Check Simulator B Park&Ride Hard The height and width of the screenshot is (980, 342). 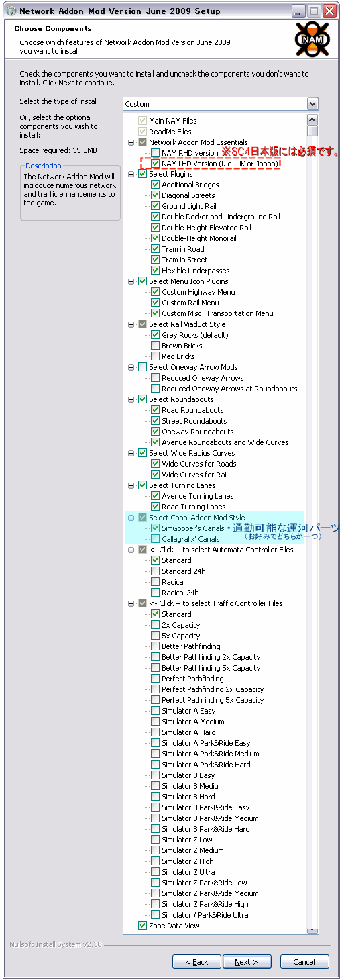[x=156, y=829]
